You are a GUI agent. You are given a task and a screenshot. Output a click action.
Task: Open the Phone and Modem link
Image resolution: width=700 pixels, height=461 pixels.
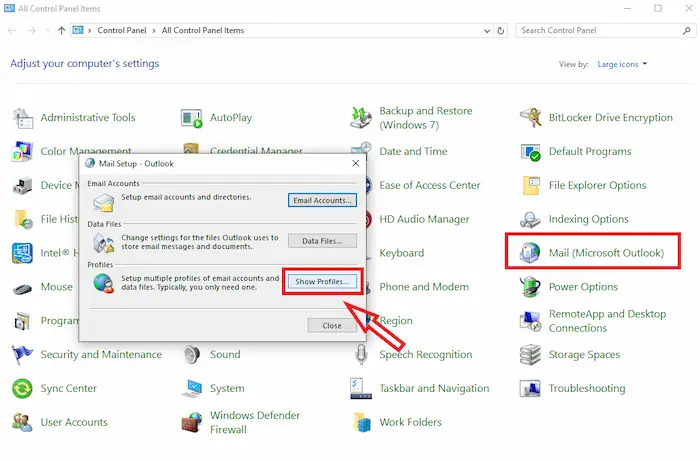pos(424,287)
